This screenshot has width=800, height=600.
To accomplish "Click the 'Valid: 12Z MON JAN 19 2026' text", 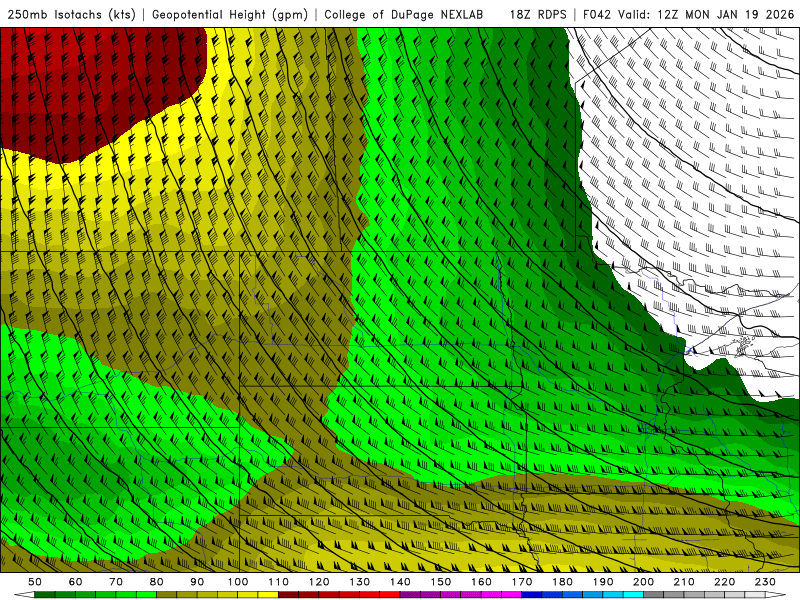I will point(706,15).
